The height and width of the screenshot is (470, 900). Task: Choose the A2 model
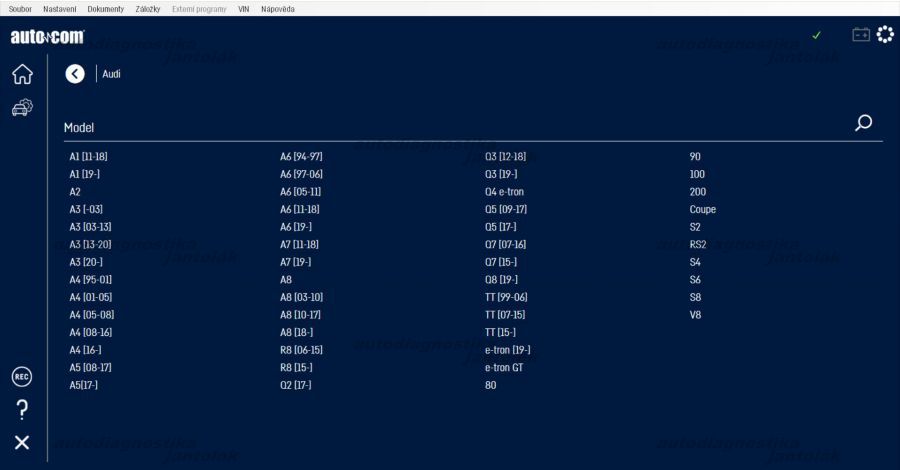point(75,192)
